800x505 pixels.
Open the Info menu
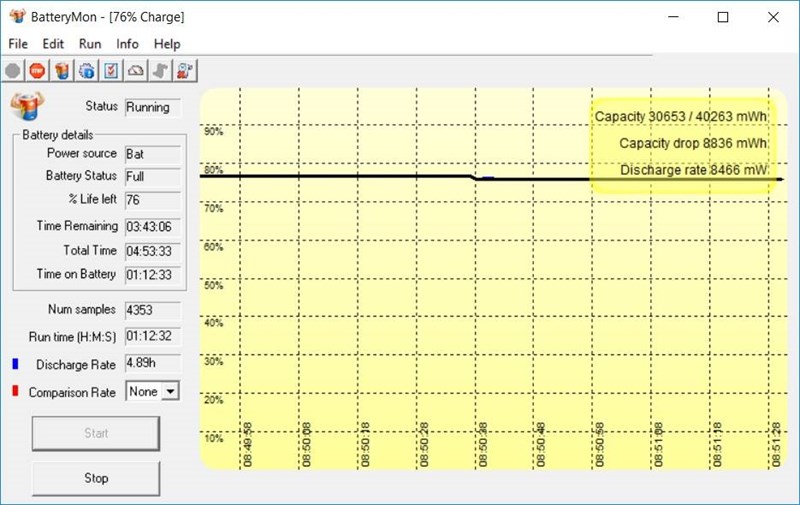pos(127,44)
